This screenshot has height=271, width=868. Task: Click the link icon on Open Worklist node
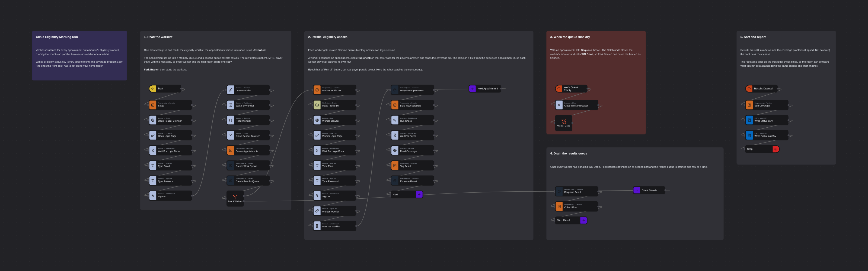click(231, 90)
